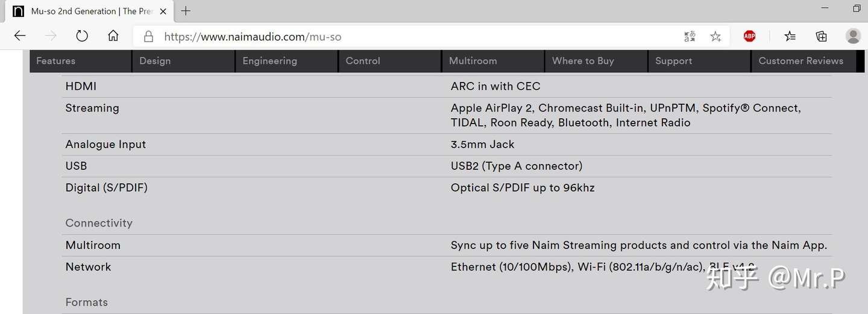Jump to the Engineering section
The height and width of the screenshot is (314, 868).
(x=286, y=61)
